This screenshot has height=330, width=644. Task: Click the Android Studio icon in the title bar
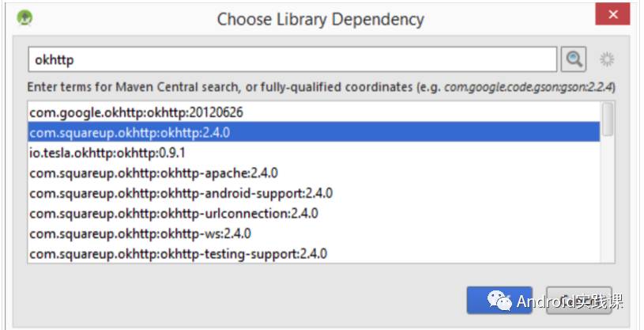pos(24,17)
